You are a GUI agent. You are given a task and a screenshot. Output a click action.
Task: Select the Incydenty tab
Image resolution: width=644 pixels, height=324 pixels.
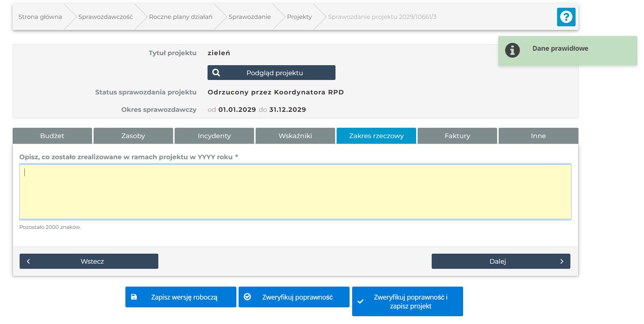[214, 136]
